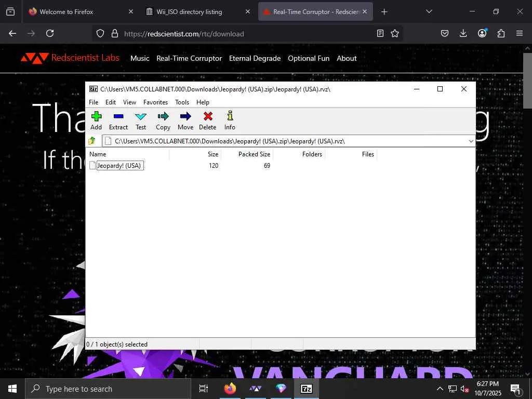Open the Firefox Downloads panel

click(463, 33)
